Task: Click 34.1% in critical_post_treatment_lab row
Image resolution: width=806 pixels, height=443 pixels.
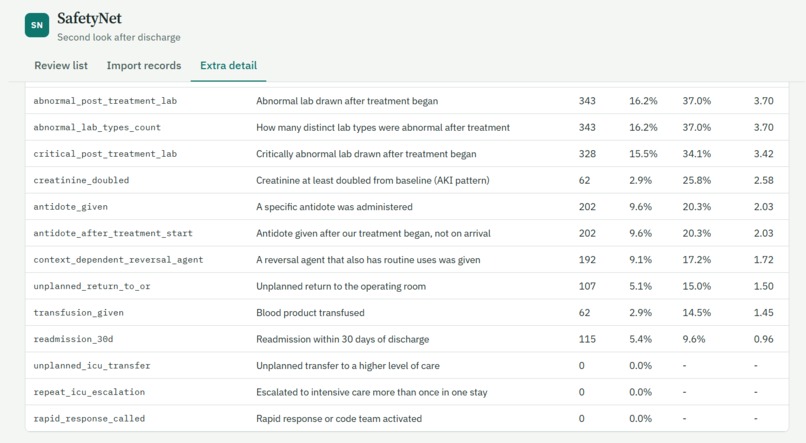Action: click(697, 154)
